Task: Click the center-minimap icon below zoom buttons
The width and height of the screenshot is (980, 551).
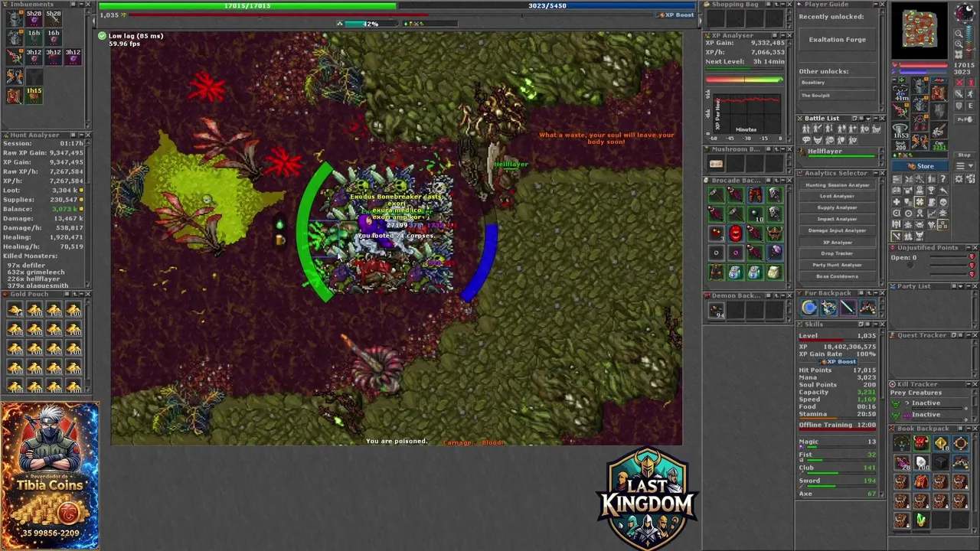Action: (x=959, y=55)
